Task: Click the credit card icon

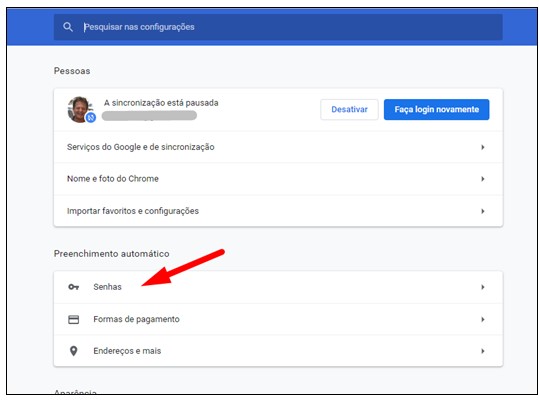Action: (73, 319)
